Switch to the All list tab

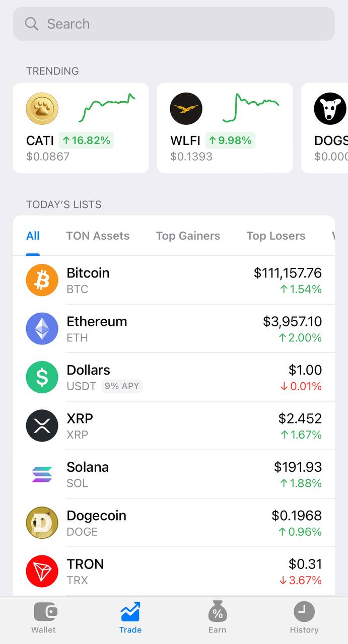point(33,236)
